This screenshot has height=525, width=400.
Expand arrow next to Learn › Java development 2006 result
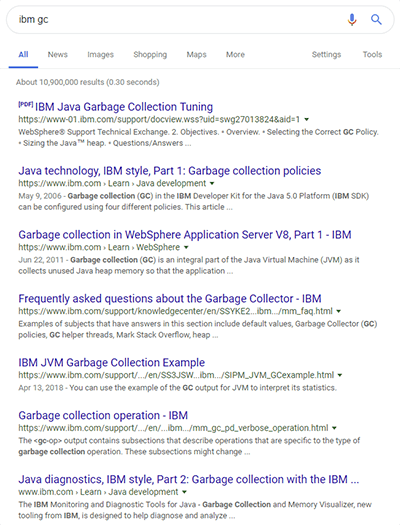pos(212,183)
